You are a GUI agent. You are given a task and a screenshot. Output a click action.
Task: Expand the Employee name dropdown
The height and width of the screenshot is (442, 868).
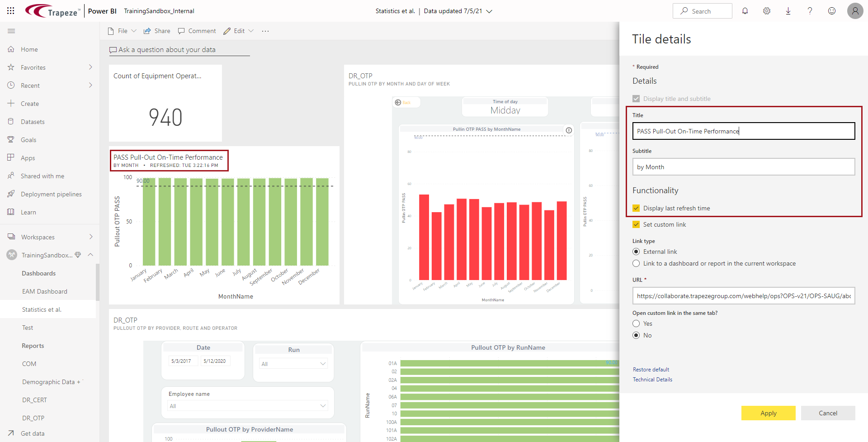323,406
